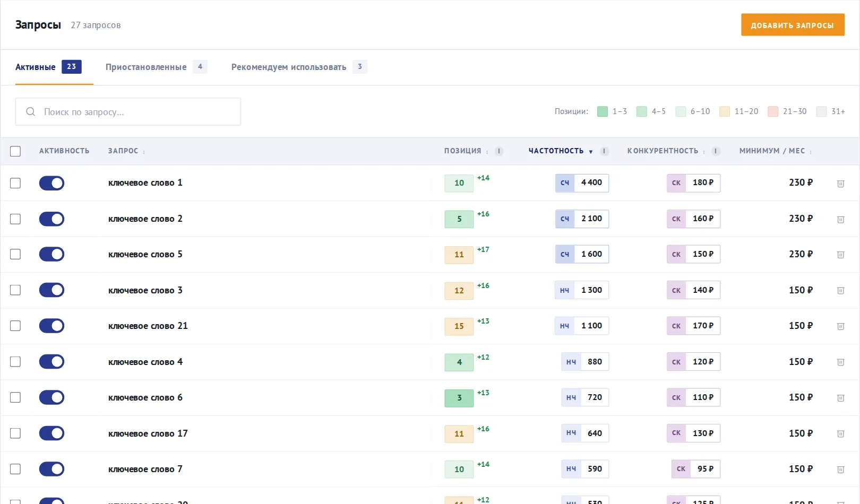Switch to Приостановленные tab
Image resolution: width=860 pixels, height=504 pixels.
[156, 67]
